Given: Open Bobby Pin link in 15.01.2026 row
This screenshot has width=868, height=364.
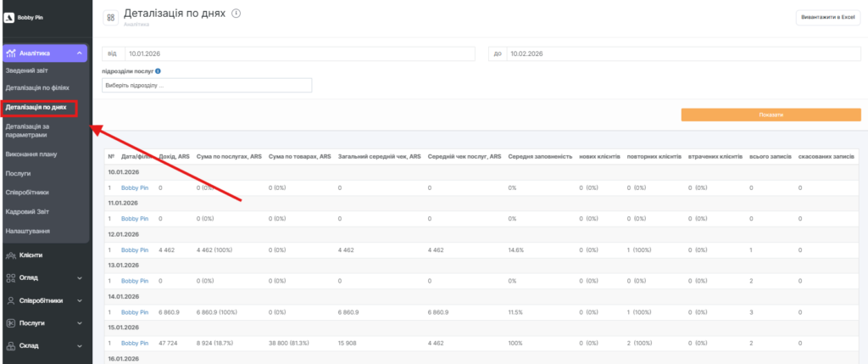Looking at the screenshot, I should pos(135,342).
